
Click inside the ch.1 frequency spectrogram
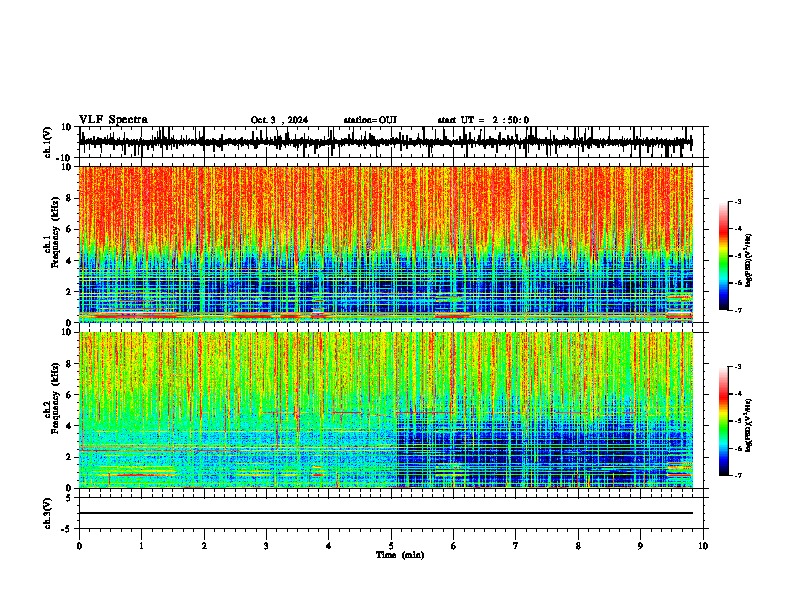pos(386,244)
